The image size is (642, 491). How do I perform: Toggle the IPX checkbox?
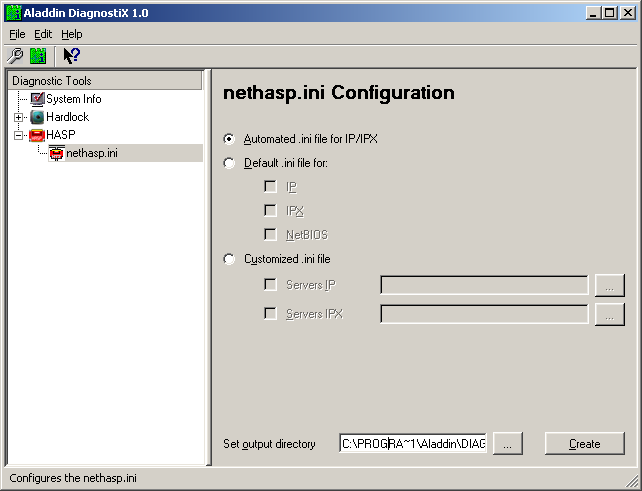tap(270, 210)
